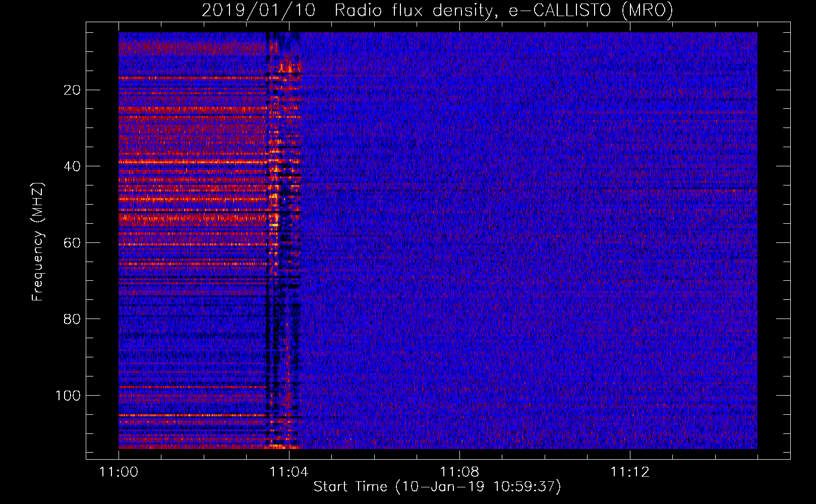Viewport: 816px width, 504px height.
Task: Click the 11:12 time tick label
Action: point(629,472)
